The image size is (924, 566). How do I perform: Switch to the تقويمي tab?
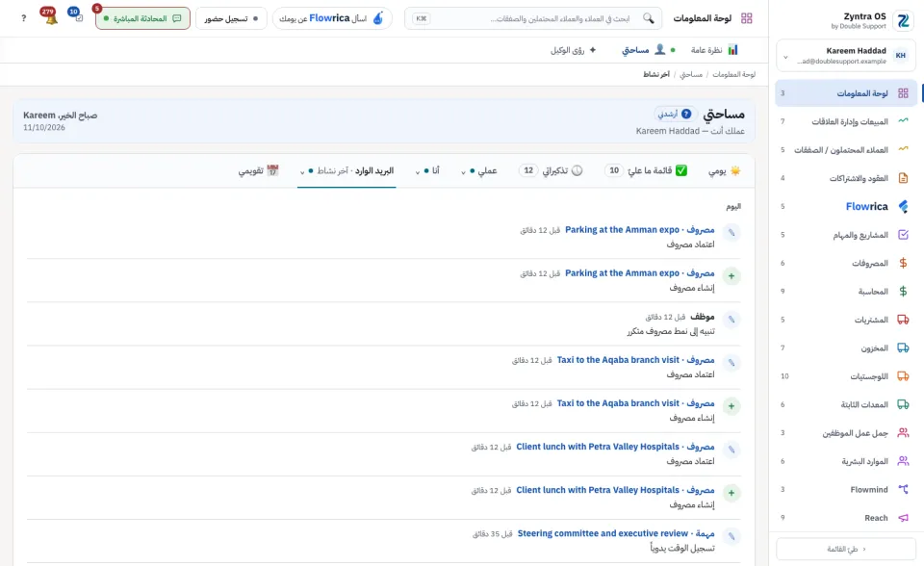(258, 170)
